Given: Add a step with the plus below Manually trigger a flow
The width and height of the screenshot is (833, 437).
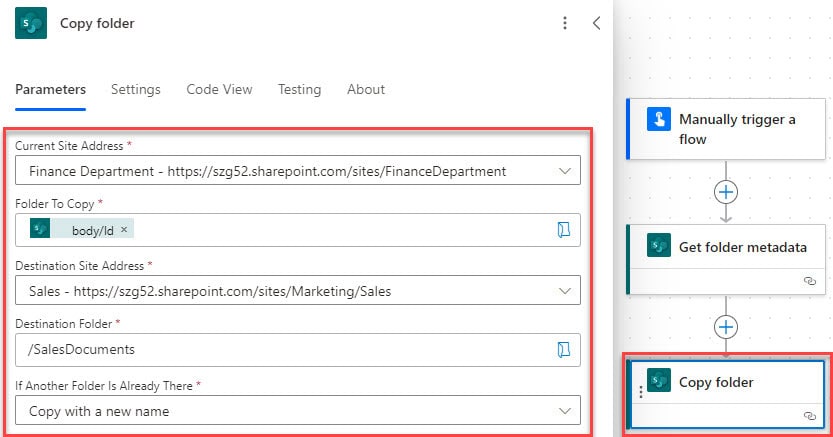Looking at the screenshot, I should (x=726, y=192).
